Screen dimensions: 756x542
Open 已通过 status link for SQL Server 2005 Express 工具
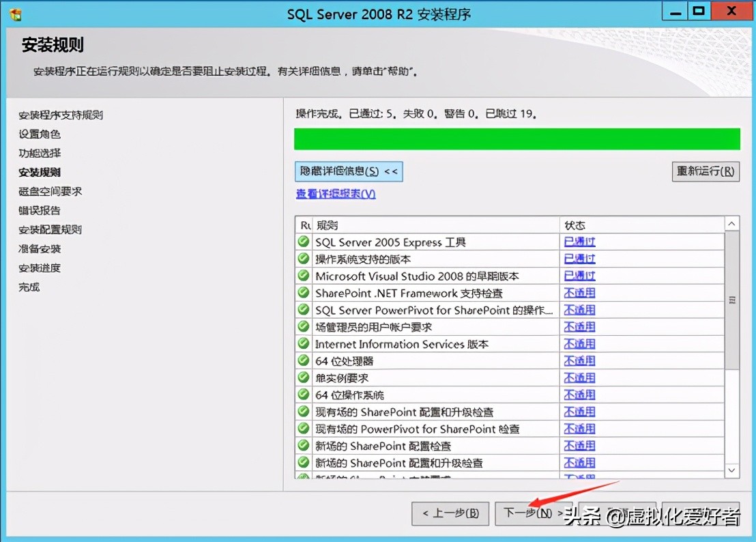[x=579, y=242]
